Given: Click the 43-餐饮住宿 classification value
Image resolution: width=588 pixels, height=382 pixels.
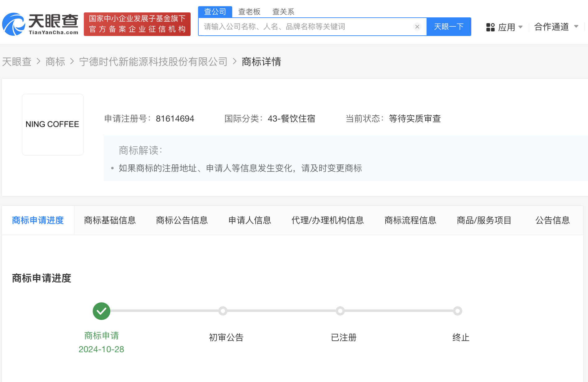Looking at the screenshot, I should [292, 119].
